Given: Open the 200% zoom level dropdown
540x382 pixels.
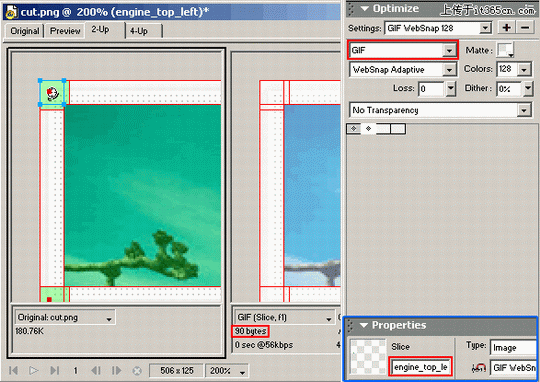Looking at the screenshot, I should click(x=227, y=371).
